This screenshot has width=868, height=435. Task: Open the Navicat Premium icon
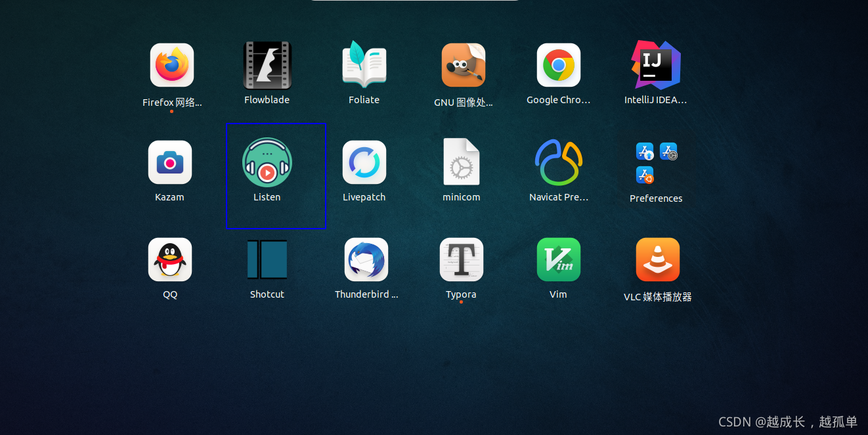click(559, 162)
